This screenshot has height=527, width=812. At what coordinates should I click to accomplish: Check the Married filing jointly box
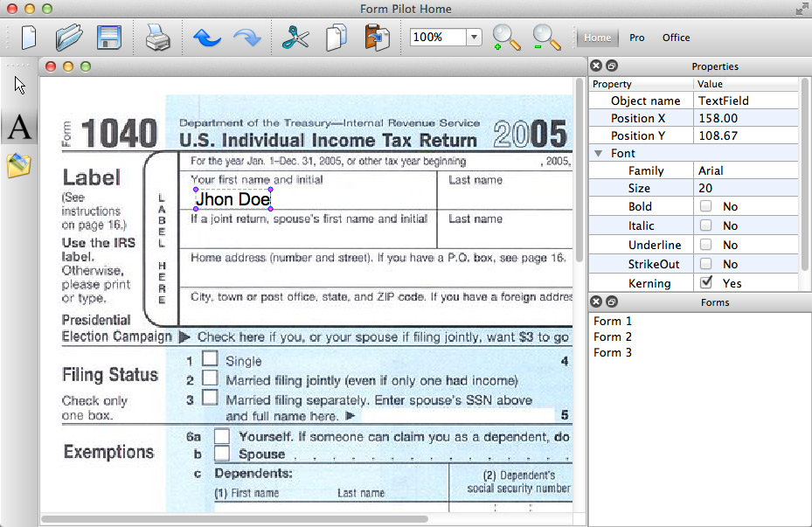tap(210, 378)
